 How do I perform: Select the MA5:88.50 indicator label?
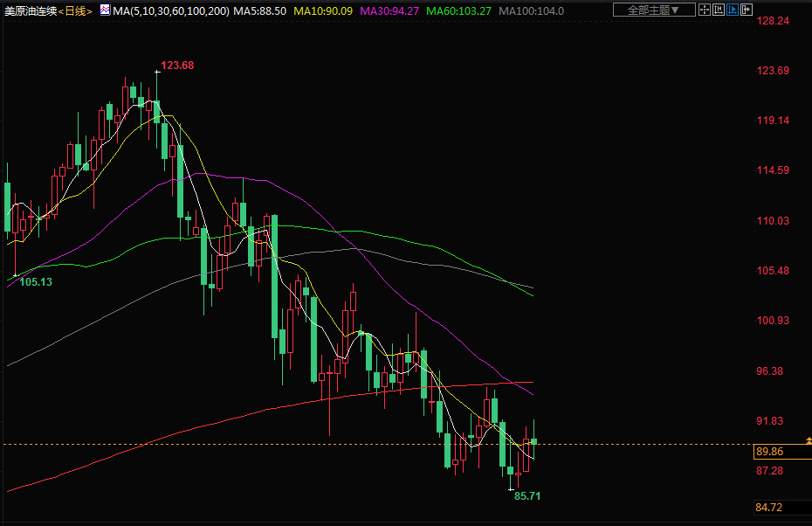pos(258,11)
